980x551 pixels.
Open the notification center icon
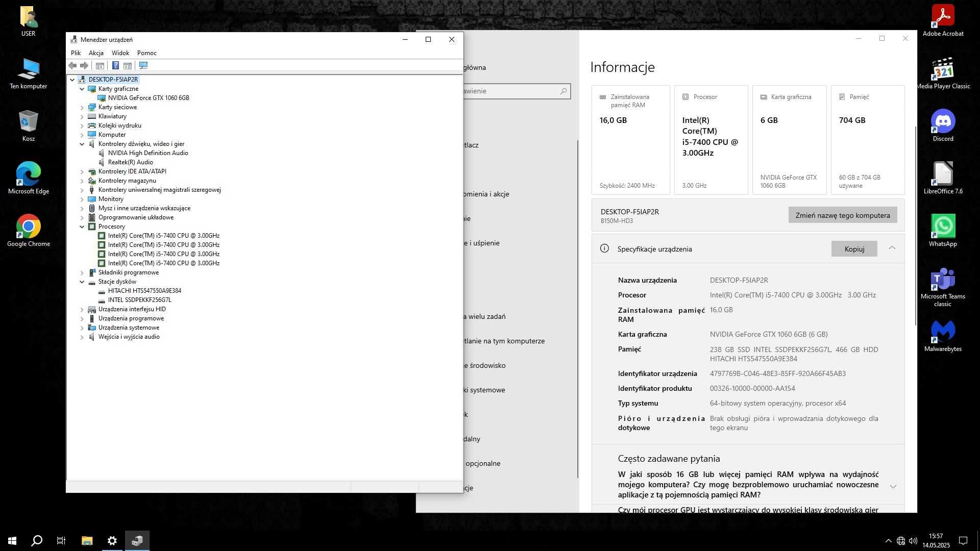pyautogui.click(x=963, y=541)
